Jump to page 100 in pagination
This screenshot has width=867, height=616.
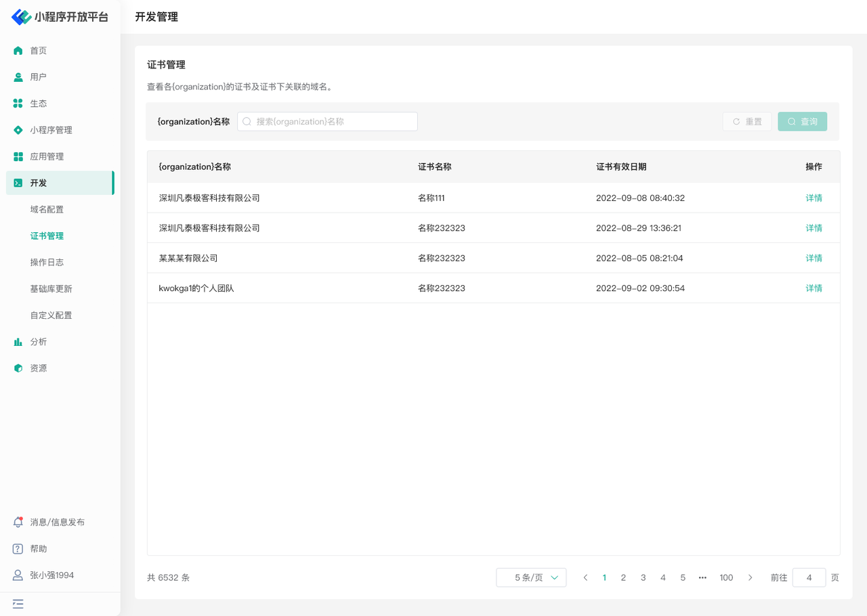point(726,577)
